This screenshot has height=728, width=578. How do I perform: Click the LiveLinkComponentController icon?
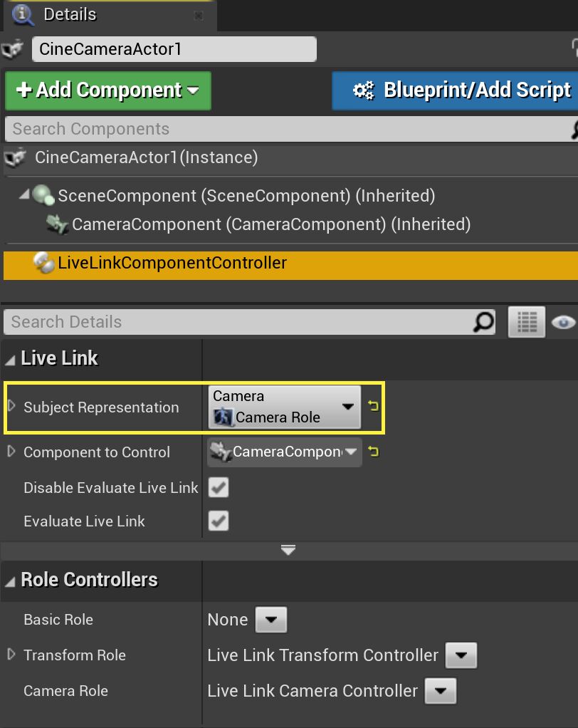[x=44, y=264]
